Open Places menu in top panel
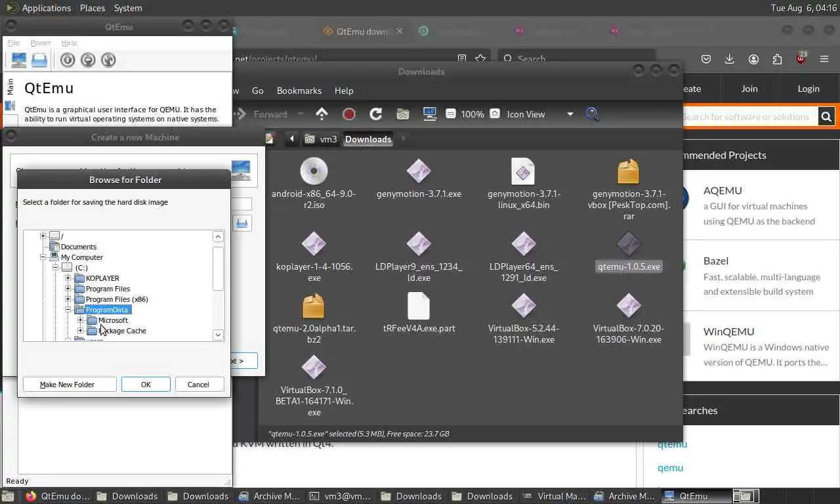This screenshot has height=504, width=840. pos(93,8)
